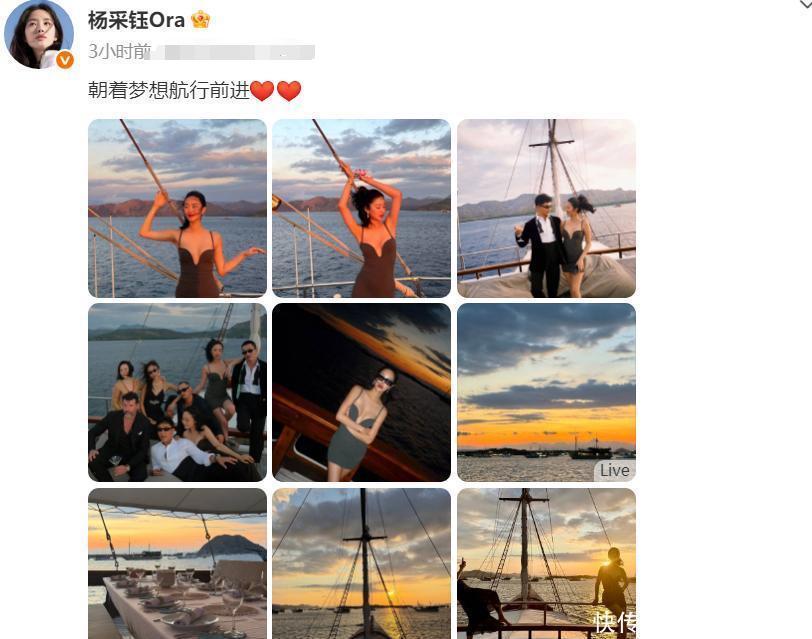The image size is (812, 639).
Task: Open photo of couple beneath mast
Action: pyautogui.click(x=546, y=208)
